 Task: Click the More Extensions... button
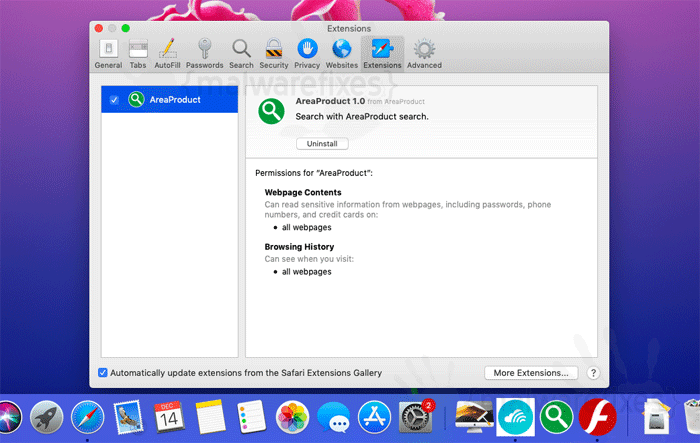click(x=531, y=373)
